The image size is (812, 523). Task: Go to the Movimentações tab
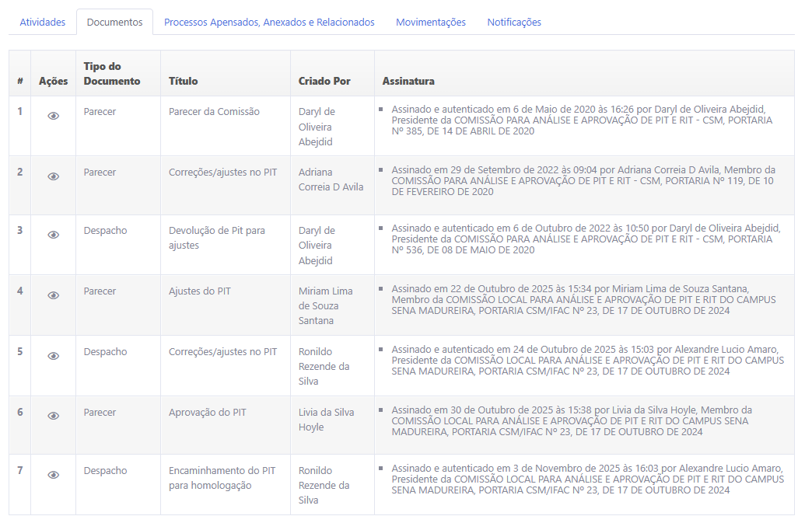pyautogui.click(x=430, y=23)
